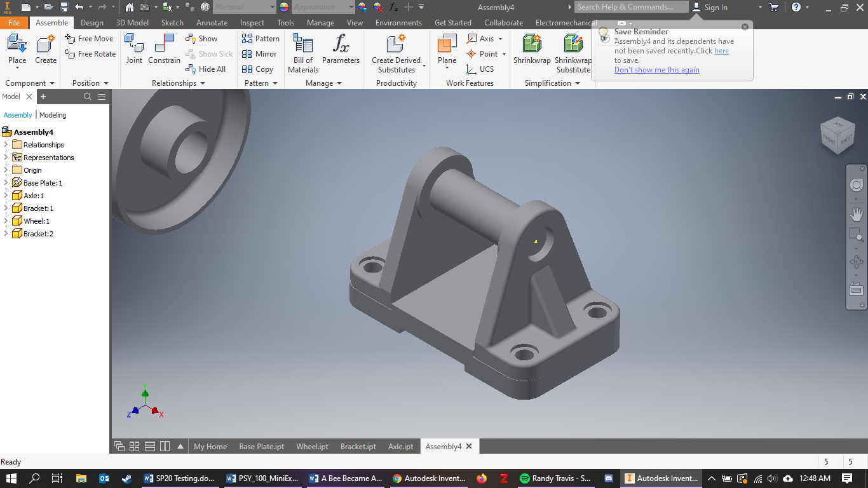Expand the Bracket:2 node
The image size is (868, 488).
pyautogui.click(x=6, y=234)
